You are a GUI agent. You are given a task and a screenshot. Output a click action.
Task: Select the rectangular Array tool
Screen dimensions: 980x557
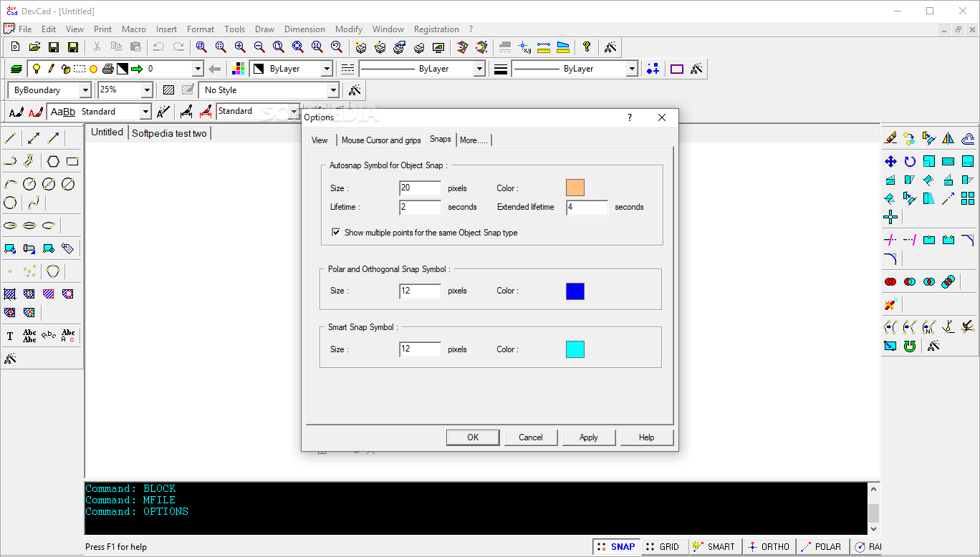(968, 198)
